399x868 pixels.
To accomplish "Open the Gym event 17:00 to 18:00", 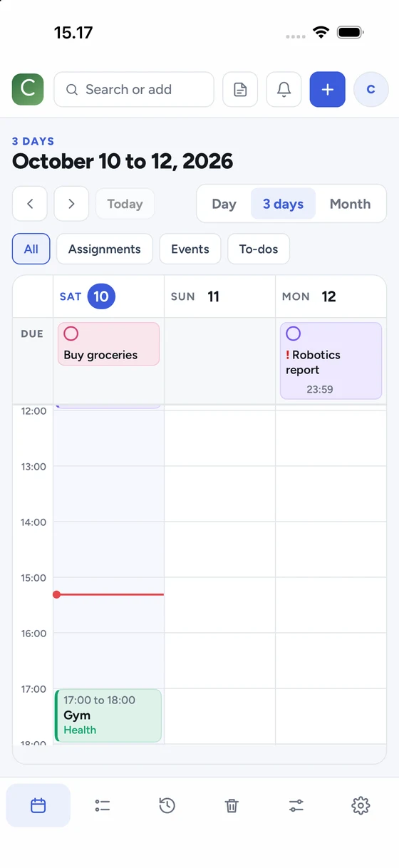I will tap(108, 715).
